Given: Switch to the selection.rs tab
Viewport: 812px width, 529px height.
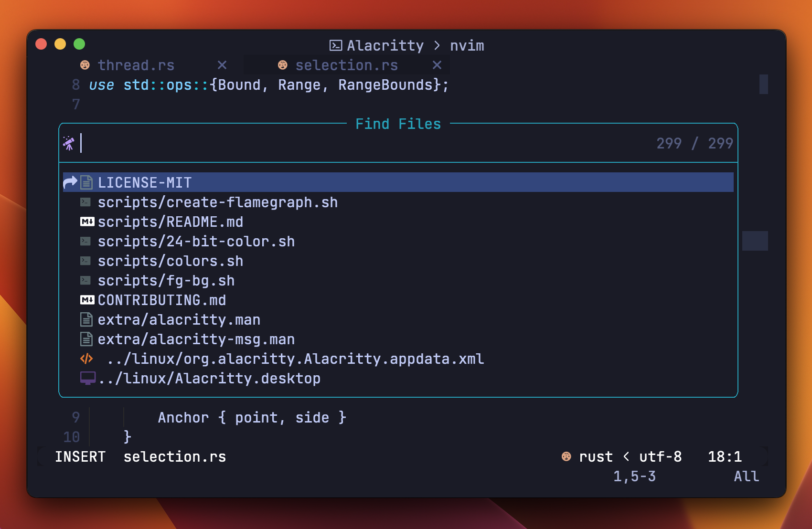Looking at the screenshot, I should (x=346, y=65).
